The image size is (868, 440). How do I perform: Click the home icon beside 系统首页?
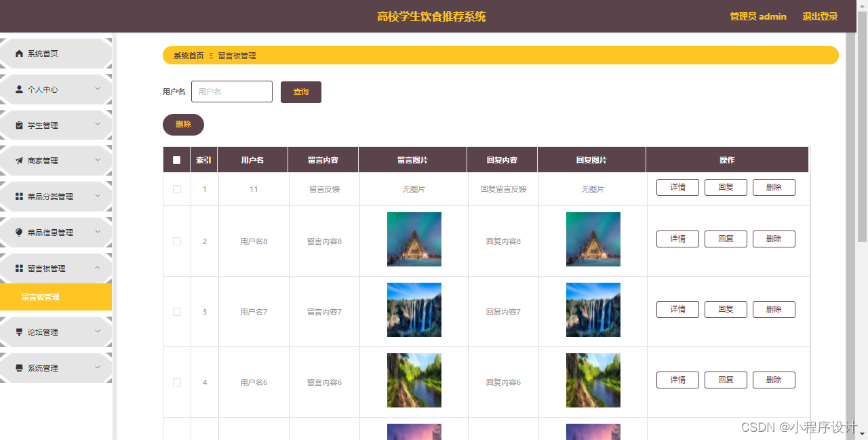tap(19, 54)
